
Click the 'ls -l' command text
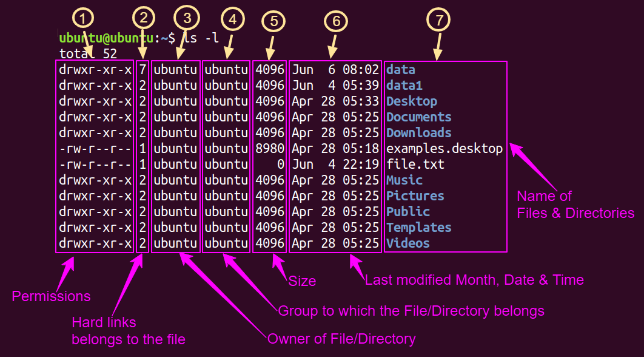coord(201,38)
